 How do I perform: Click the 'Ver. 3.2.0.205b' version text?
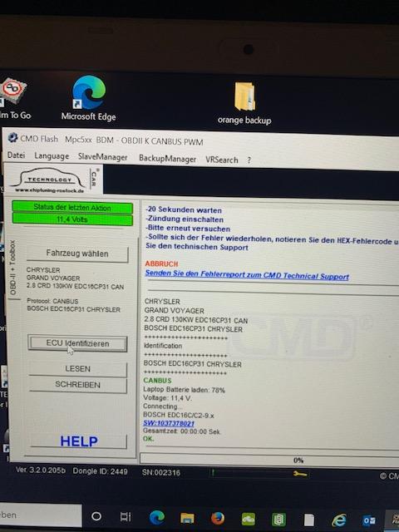point(41,470)
